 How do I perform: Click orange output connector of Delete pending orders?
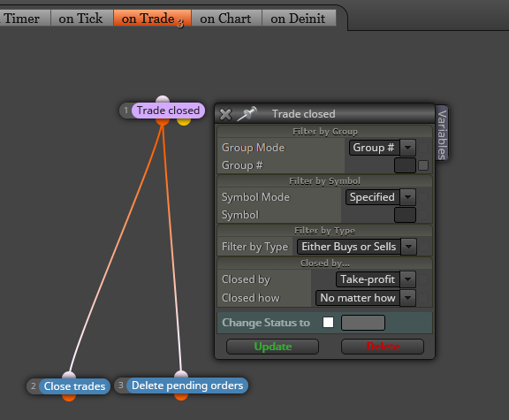click(x=181, y=397)
